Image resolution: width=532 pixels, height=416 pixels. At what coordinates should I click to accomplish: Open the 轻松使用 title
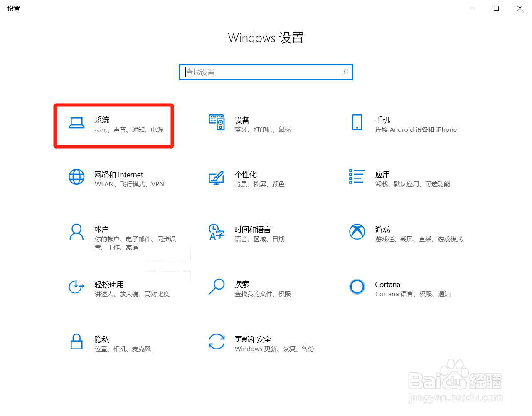point(109,285)
